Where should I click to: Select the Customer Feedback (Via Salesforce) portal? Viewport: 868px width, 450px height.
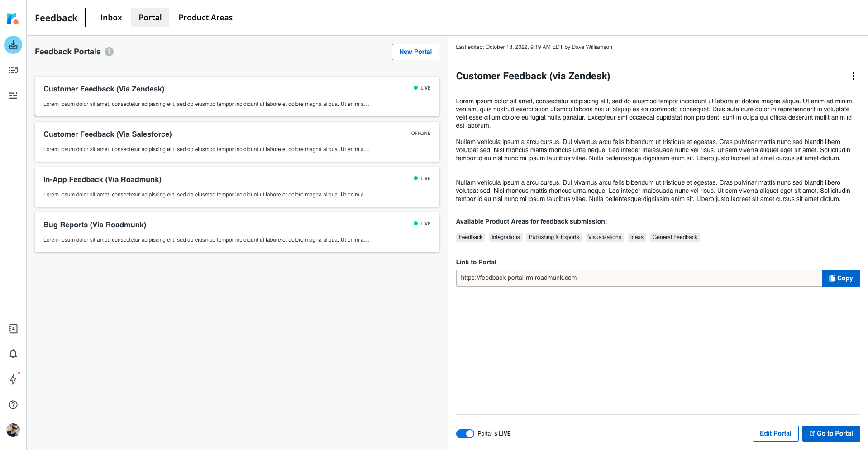[237, 142]
